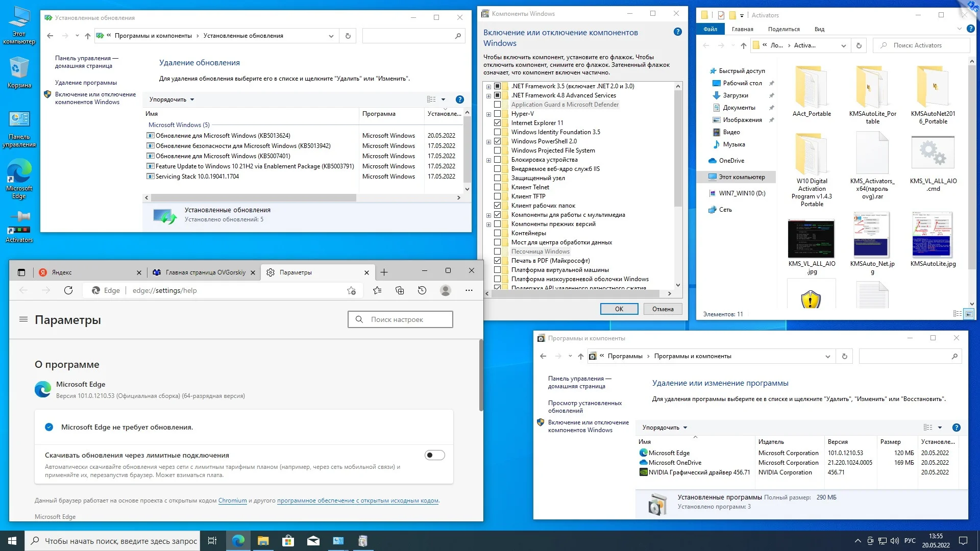Check Telnet client (Клиент Telnet) checkbox
This screenshot has height=551, width=980.
coord(497,187)
